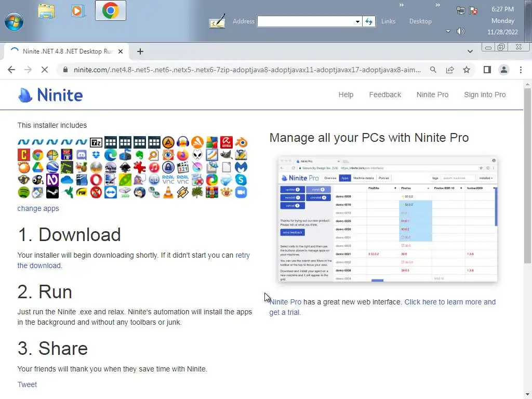This screenshot has width=532, height=399.
Task: Click the Firefox icon
Action: [183, 155]
